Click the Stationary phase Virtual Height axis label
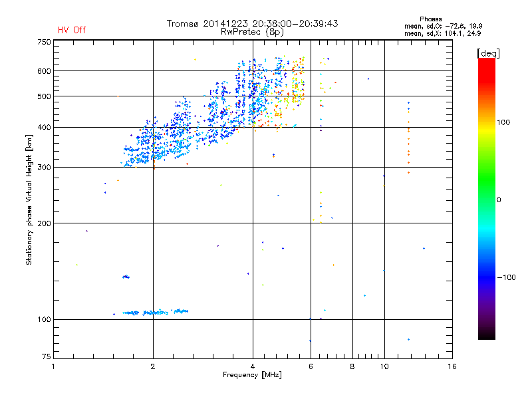 pyautogui.click(x=29, y=199)
